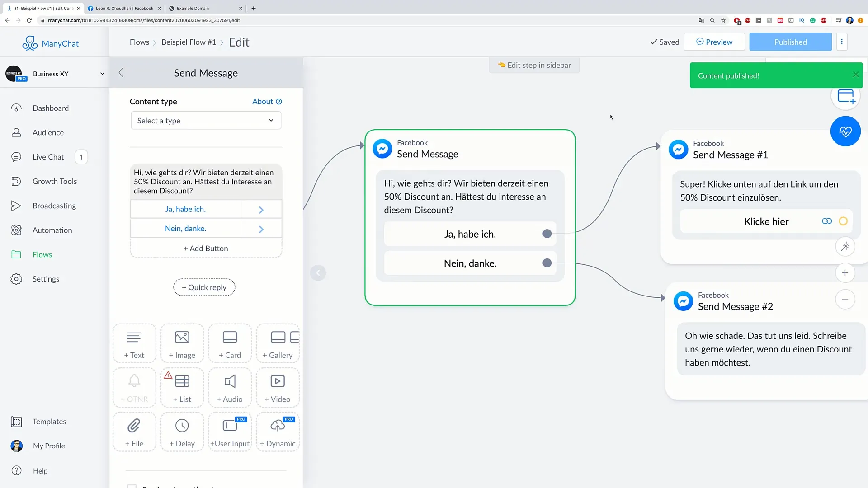Select the Settings menu item
This screenshot has height=488, width=868.
pos(46,279)
